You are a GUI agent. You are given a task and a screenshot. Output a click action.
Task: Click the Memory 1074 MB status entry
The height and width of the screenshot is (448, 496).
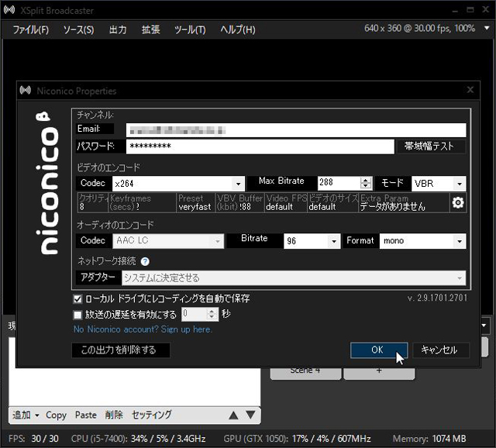429,439
